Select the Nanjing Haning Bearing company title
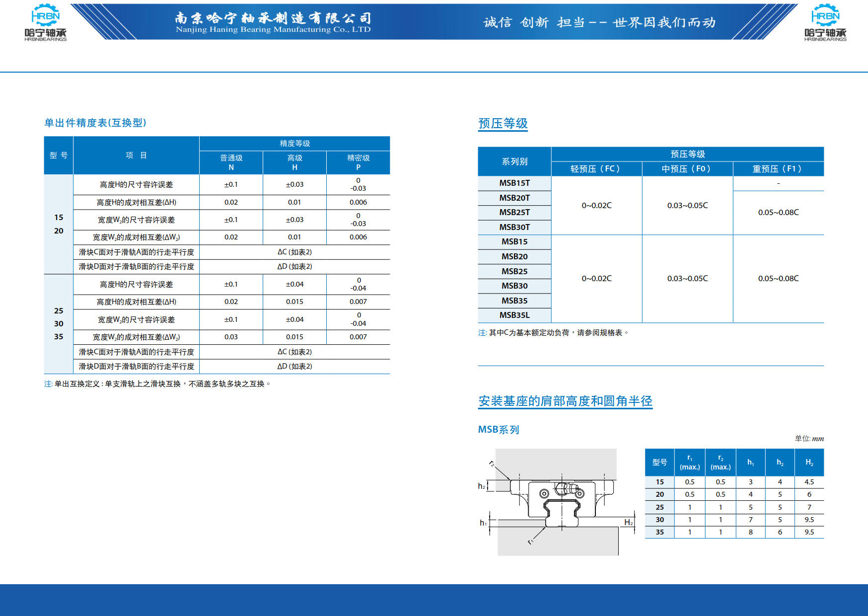The height and width of the screenshot is (616, 868). click(x=273, y=23)
